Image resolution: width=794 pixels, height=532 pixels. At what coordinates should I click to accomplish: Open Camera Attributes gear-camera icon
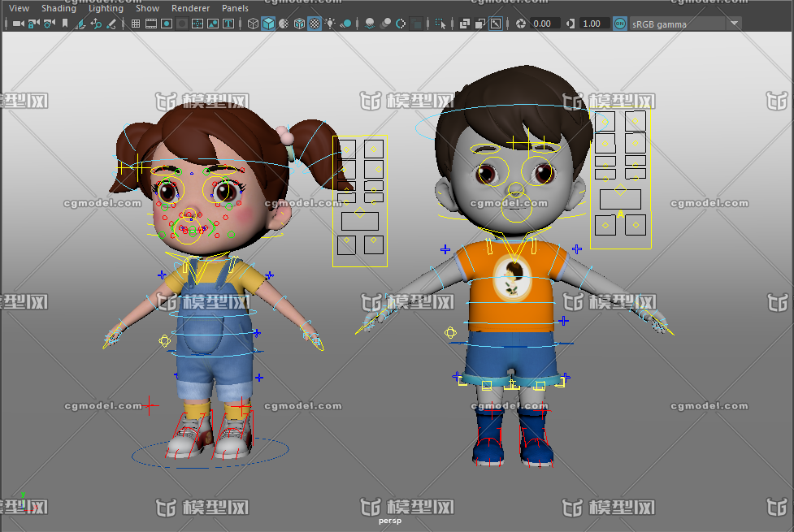pos(50,24)
